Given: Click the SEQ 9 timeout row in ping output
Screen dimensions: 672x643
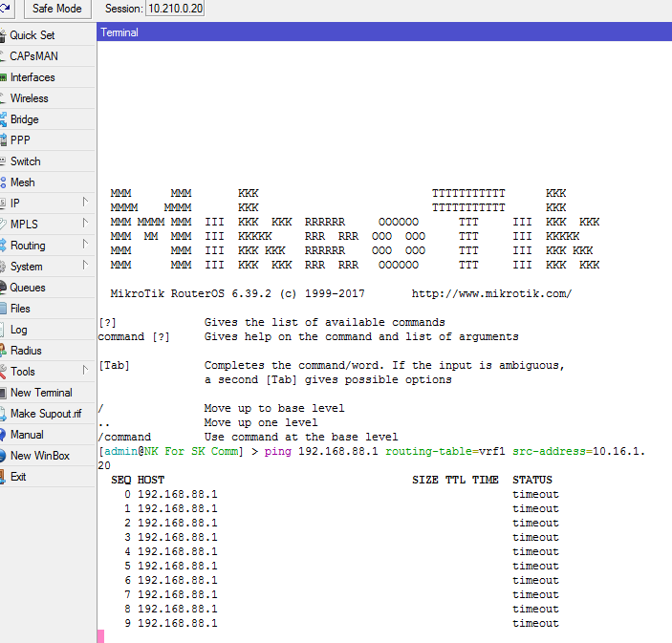Looking at the screenshot, I should click(341, 623).
